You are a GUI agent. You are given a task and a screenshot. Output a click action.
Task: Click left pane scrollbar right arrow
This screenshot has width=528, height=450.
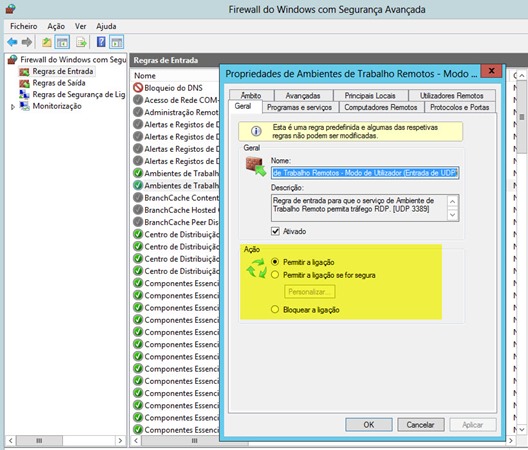point(120,441)
